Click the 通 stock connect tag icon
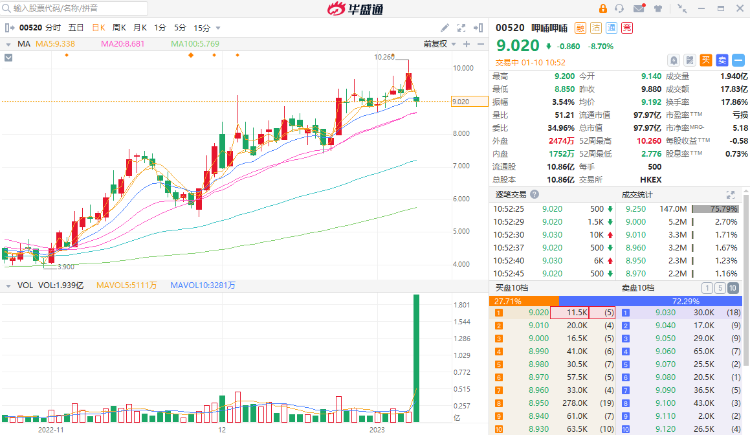The height and width of the screenshot is (435, 750). pos(612,28)
